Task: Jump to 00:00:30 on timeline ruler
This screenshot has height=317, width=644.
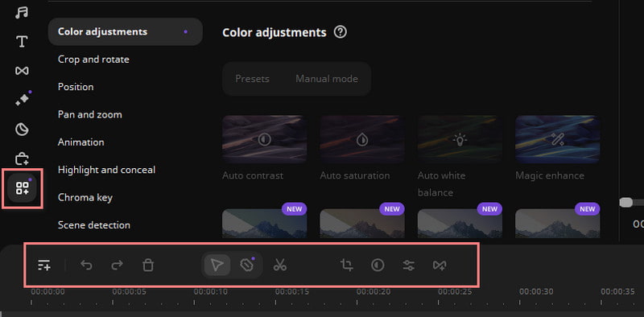Action: tap(536, 291)
